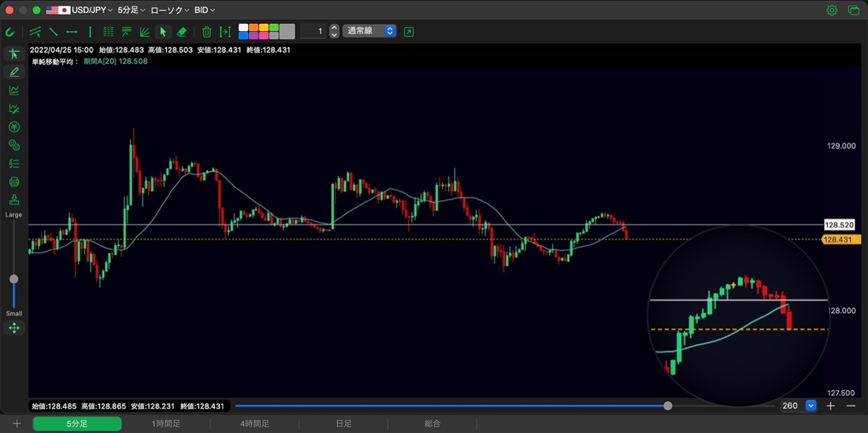Pick the diagonal line tool

pyautogui.click(x=54, y=32)
